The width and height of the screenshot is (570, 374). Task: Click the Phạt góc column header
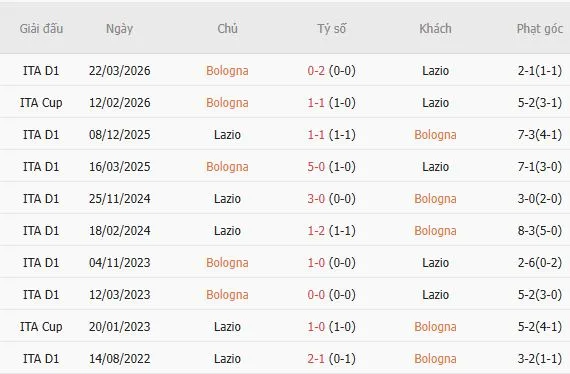539,29
